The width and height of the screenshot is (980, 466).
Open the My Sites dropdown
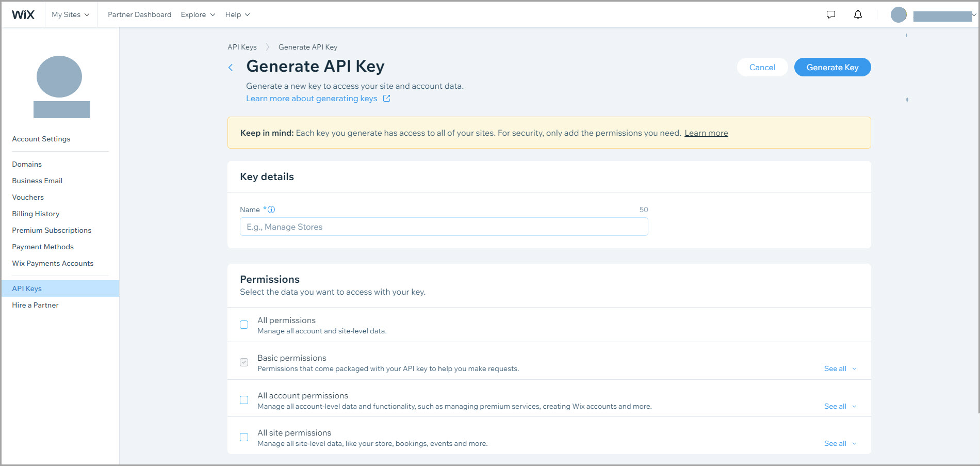[71, 14]
